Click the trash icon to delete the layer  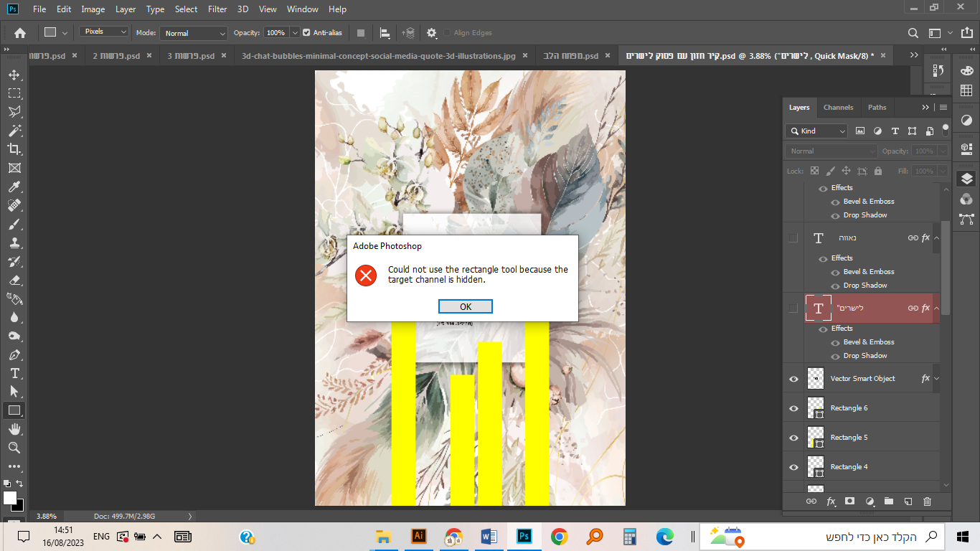927,501
